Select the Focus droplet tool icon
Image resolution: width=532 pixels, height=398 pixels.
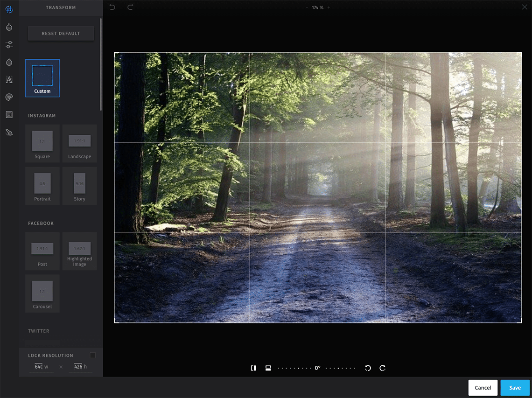click(x=9, y=62)
